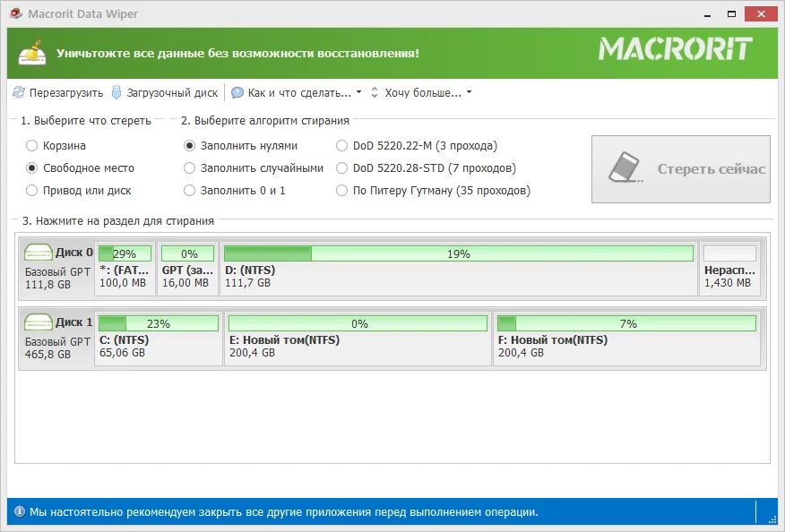Select the *: (FAT...) 100,0 MB partition

pos(125,269)
